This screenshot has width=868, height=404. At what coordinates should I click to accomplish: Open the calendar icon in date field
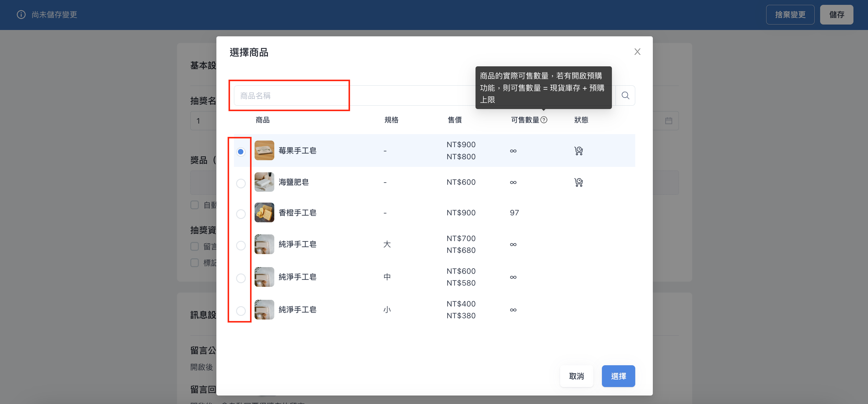pos(669,121)
